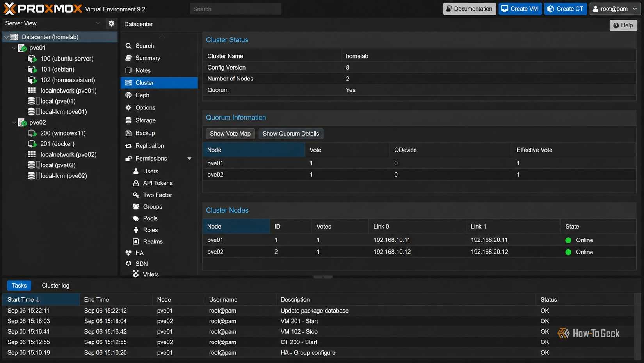Select 102 (homeassistant) in the tree
This screenshot has width=644, height=363.
pyautogui.click(x=68, y=80)
